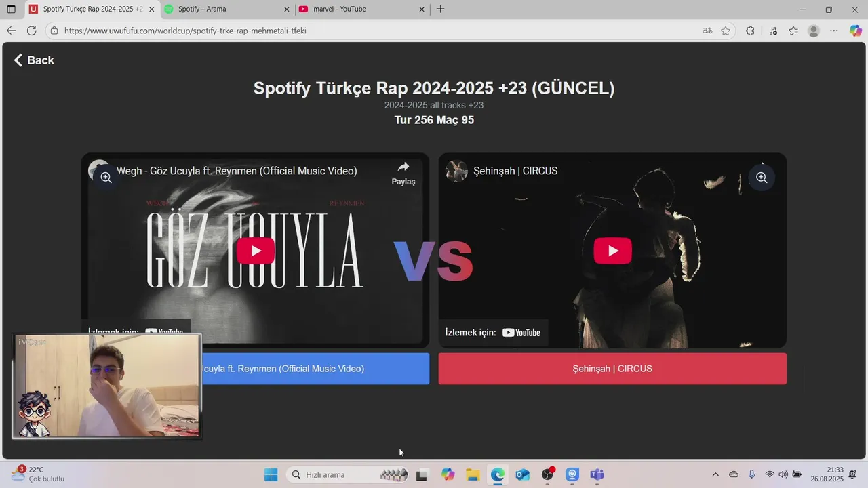Viewport: 868px width, 488px height.
Task: Focus the URL address bar
Action: coord(380,30)
